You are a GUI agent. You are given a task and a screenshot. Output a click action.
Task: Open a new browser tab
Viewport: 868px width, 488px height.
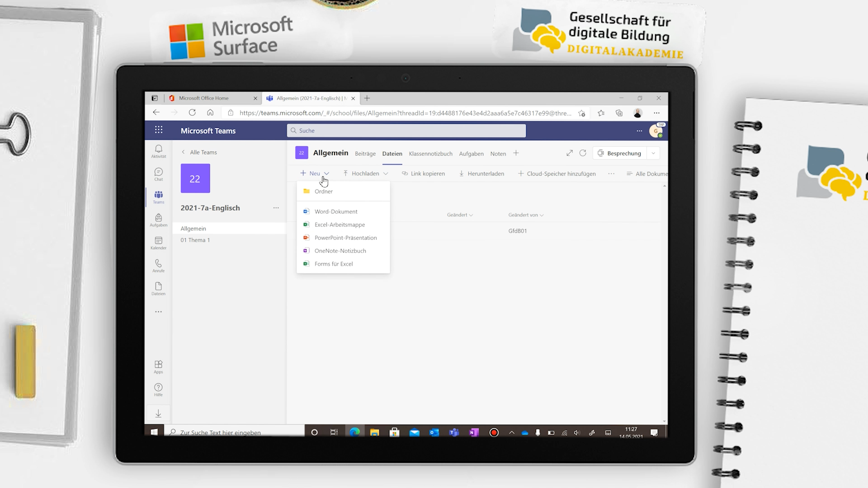(367, 98)
